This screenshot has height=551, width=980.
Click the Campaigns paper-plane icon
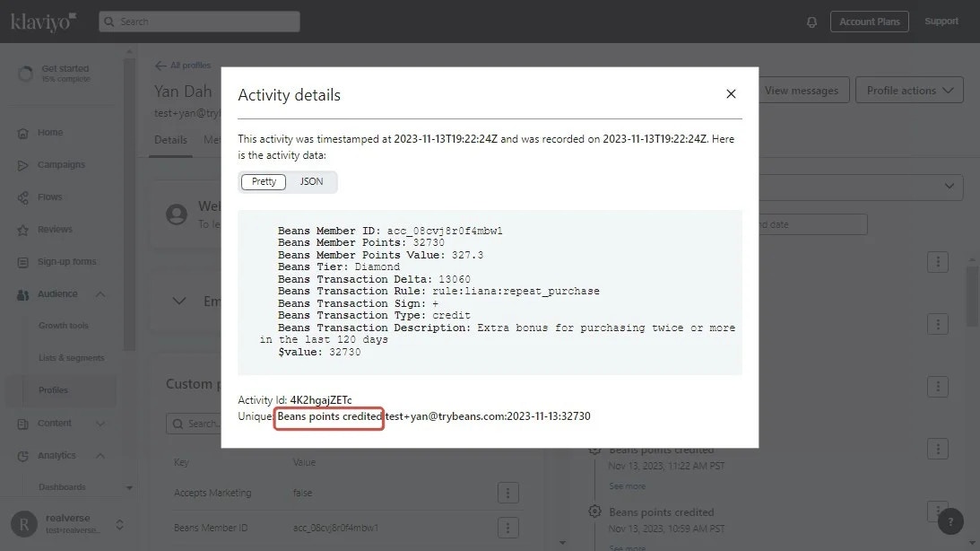pyautogui.click(x=23, y=165)
